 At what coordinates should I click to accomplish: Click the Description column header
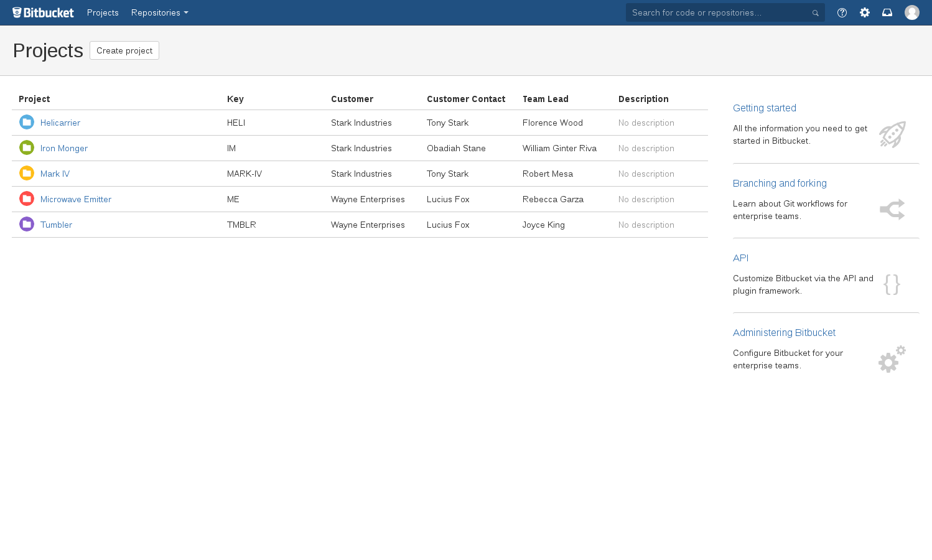[643, 99]
